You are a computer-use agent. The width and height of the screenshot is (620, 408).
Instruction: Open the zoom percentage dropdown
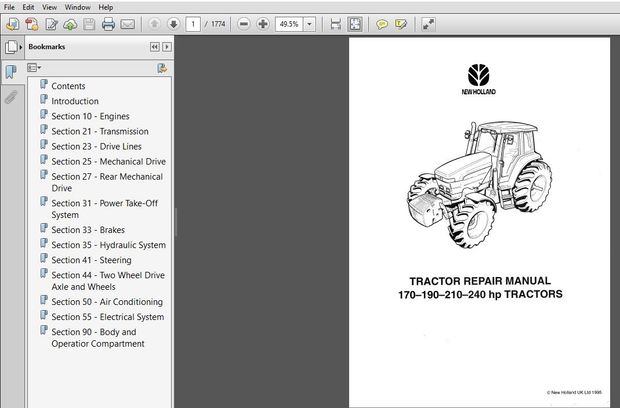tap(308, 23)
